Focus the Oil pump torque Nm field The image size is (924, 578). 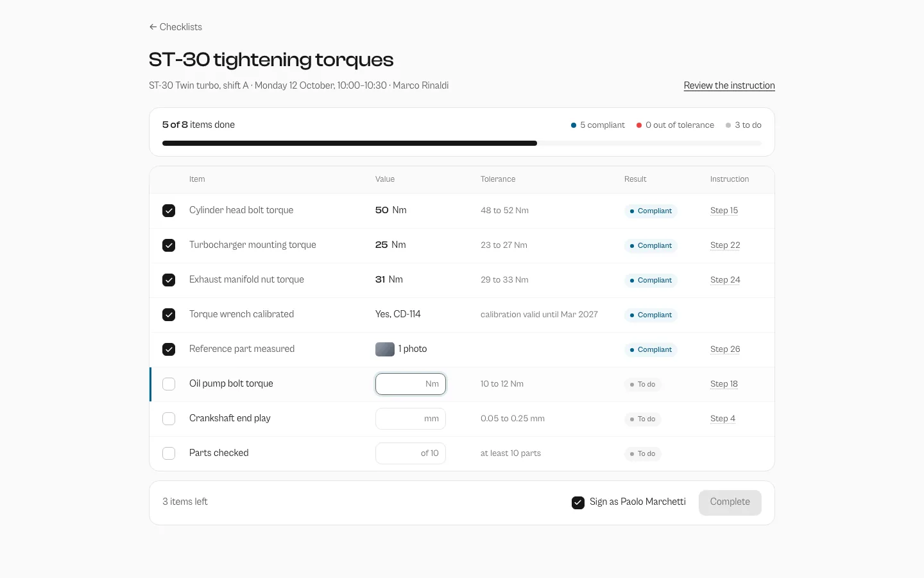click(411, 384)
